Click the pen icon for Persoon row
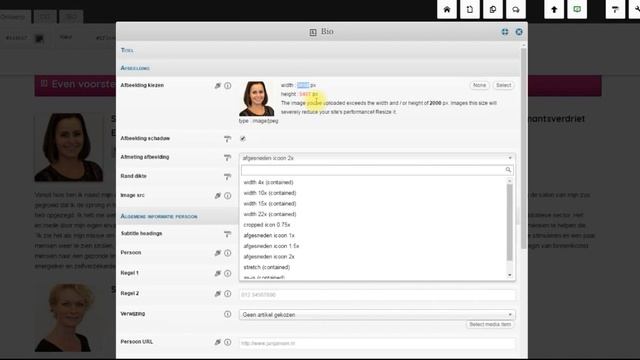 [218, 253]
